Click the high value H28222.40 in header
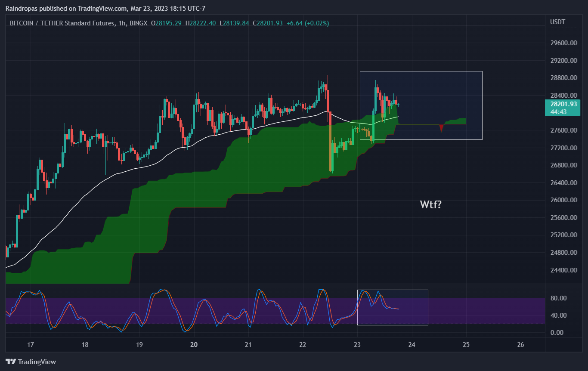 [x=201, y=23]
